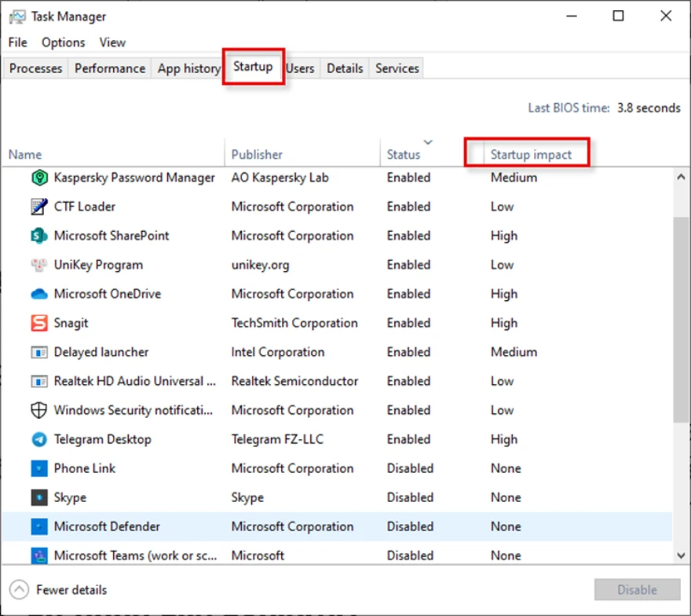
Task: Click the scrollbar down arrow
Action: [x=681, y=555]
